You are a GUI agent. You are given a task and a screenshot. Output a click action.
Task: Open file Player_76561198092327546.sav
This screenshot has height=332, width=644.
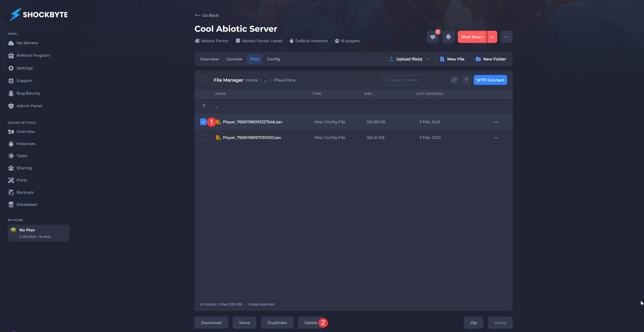pyautogui.click(x=252, y=122)
